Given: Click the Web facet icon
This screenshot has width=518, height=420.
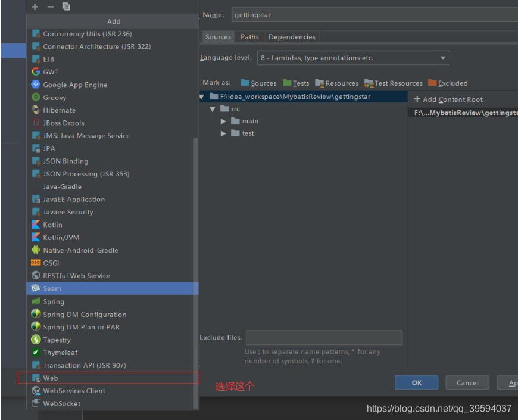Looking at the screenshot, I should (x=36, y=378).
